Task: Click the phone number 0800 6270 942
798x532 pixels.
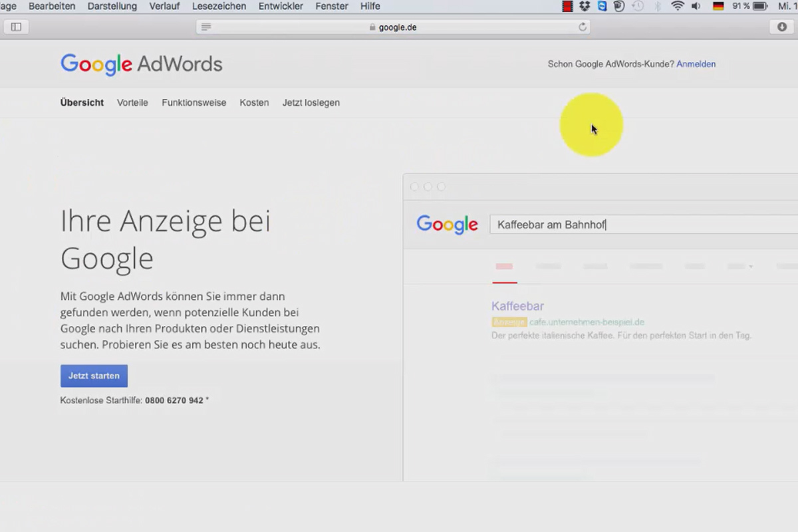Action: pyautogui.click(x=174, y=400)
